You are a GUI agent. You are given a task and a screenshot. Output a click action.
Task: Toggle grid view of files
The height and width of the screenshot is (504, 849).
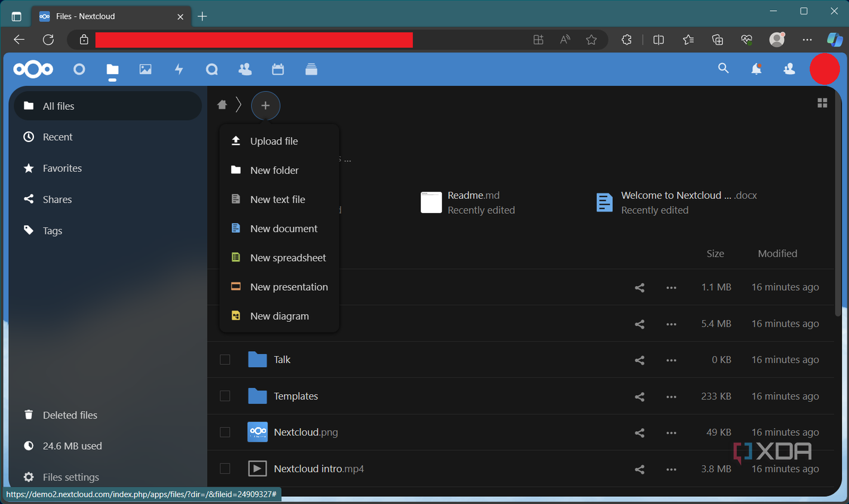[x=822, y=103]
